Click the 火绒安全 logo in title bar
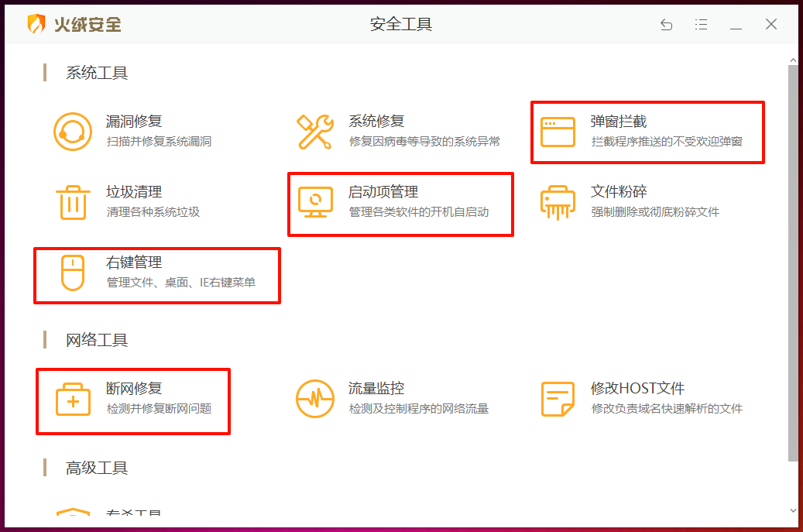This screenshot has width=803, height=532. pos(74,24)
